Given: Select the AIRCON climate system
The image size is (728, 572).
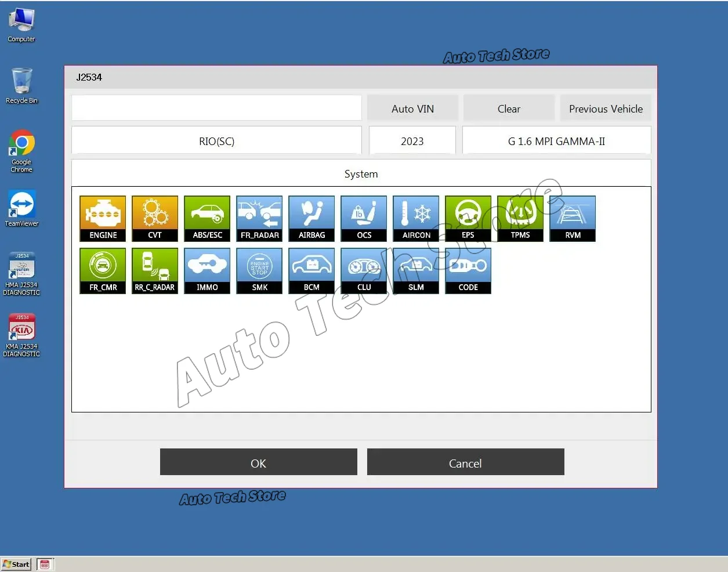Looking at the screenshot, I should [x=416, y=218].
